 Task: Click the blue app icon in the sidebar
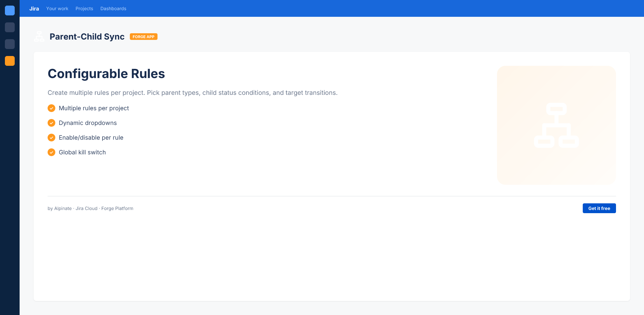click(10, 10)
